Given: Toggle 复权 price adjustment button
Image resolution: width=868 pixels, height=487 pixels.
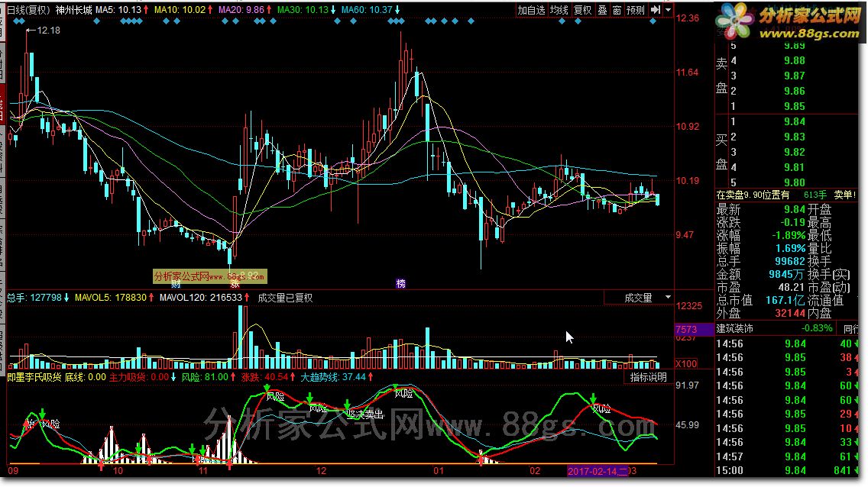Looking at the screenshot, I should (582, 10).
